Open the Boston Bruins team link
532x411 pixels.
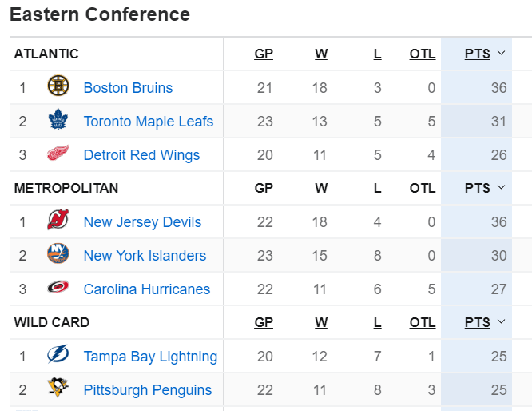coord(128,88)
